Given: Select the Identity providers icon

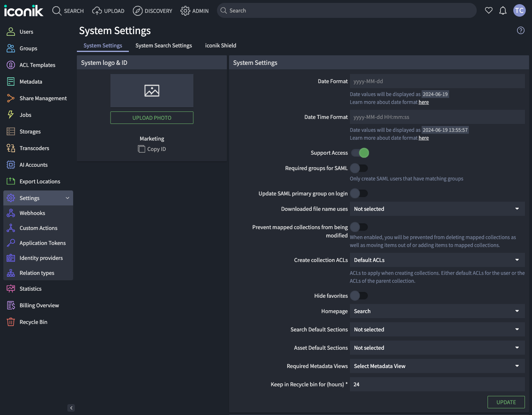Looking at the screenshot, I should (11, 258).
